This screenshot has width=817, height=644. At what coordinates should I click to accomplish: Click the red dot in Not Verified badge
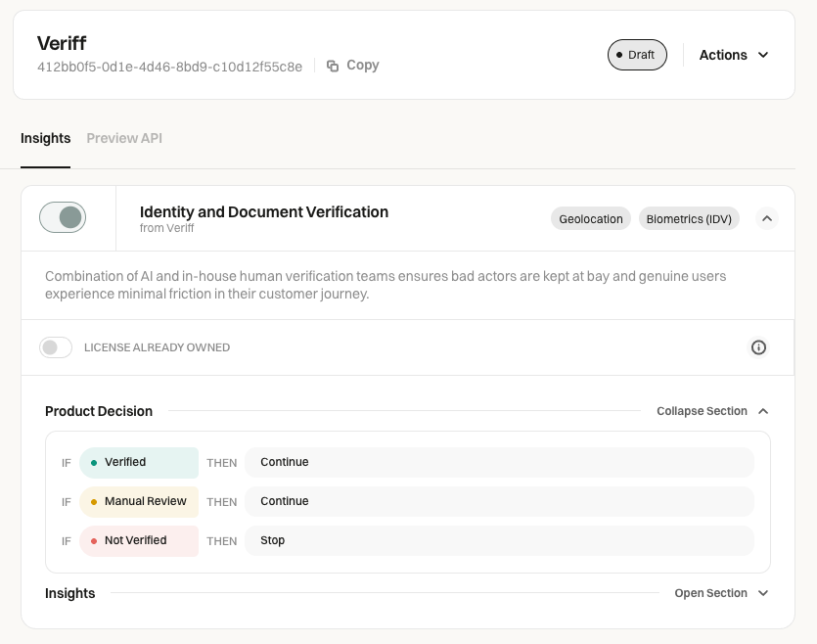pyautogui.click(x=94, y=541)
